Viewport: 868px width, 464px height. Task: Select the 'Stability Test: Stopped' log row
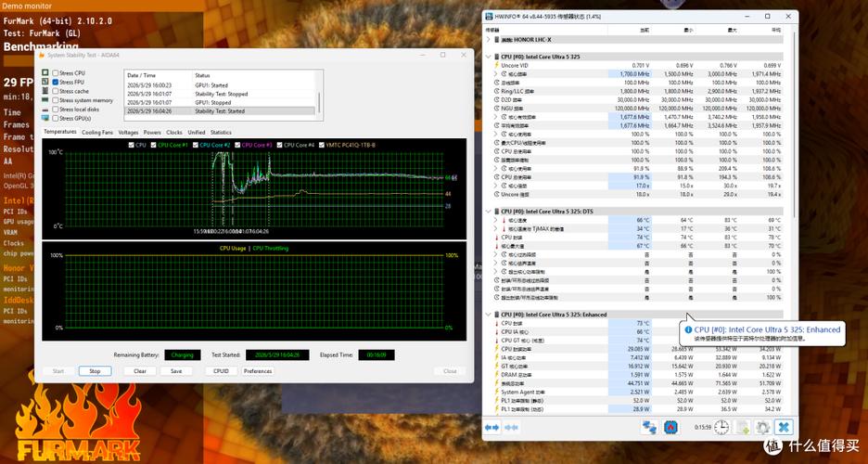220,94
